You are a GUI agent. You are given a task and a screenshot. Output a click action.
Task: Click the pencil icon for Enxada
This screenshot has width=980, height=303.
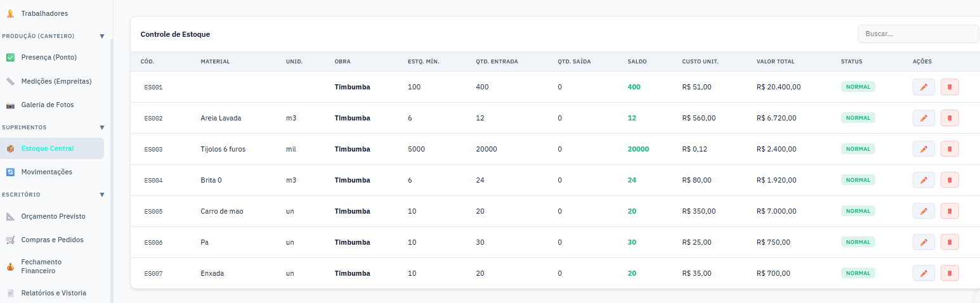click(x=924, y=273)
